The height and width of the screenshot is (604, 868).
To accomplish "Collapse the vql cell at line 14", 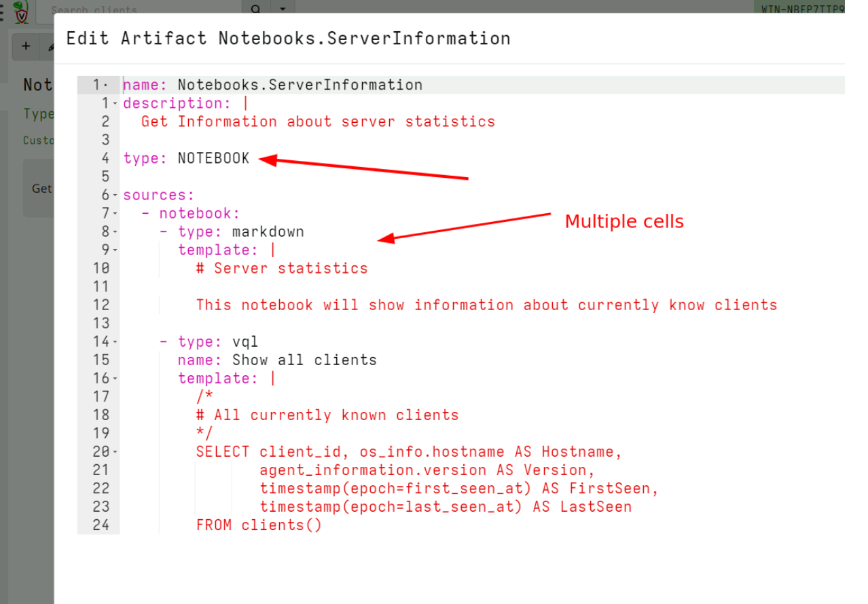I will click(114, 341).
